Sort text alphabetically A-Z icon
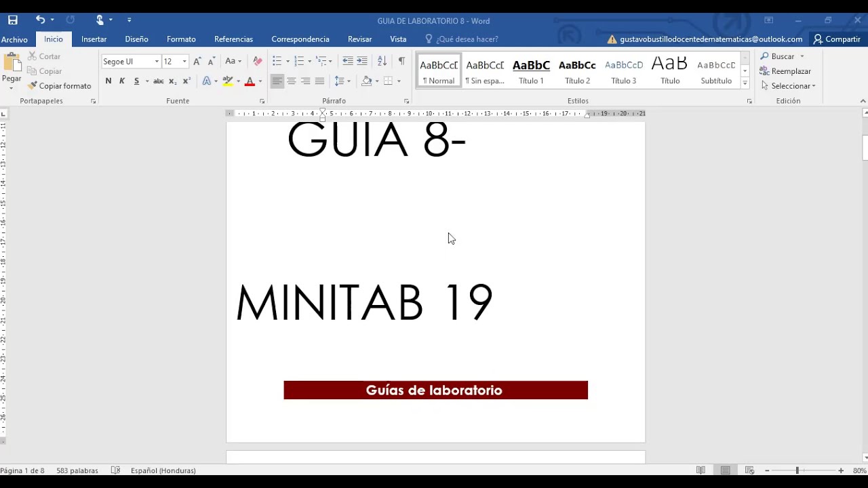868x488 pixels. (382, 62)
